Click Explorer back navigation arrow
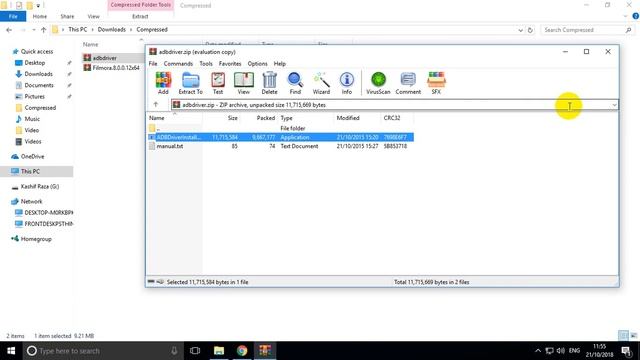The image size is (640, 360). (9, 30)
